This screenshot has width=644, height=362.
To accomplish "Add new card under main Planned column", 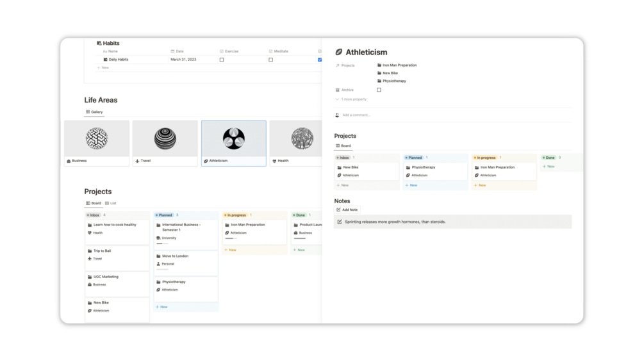I will point(161,307).
